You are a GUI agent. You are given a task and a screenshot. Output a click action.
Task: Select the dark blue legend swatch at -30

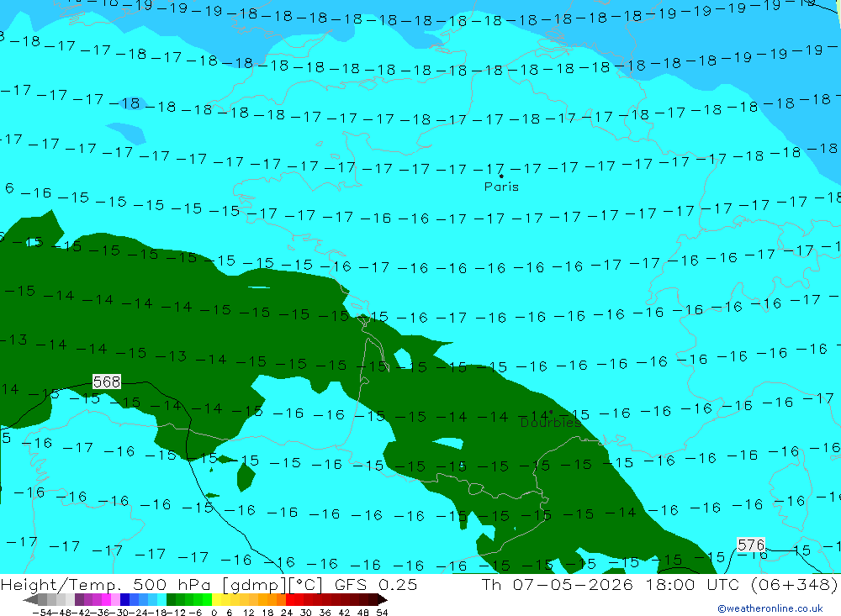[124, 599]
